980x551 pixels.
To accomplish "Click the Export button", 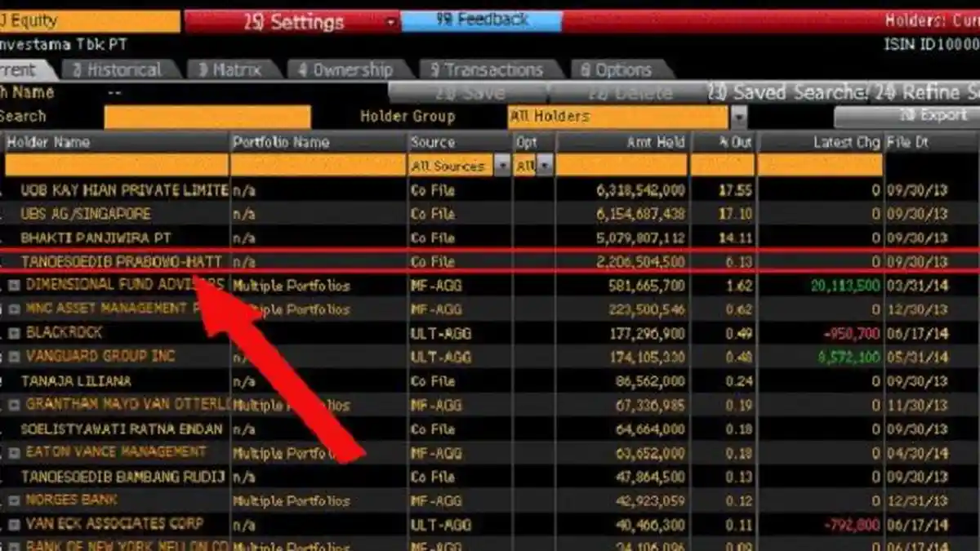I will (906, 116).
